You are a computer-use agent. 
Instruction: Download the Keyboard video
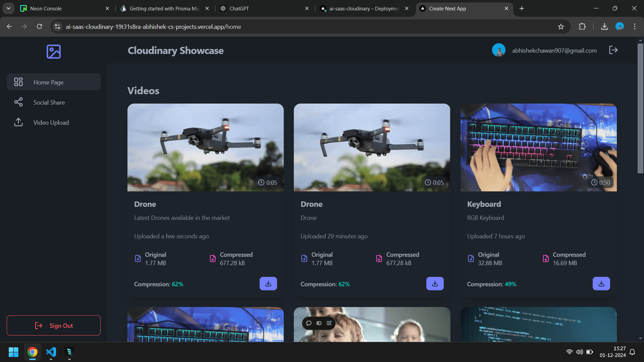pyautogui.click(x=601, y=284)
